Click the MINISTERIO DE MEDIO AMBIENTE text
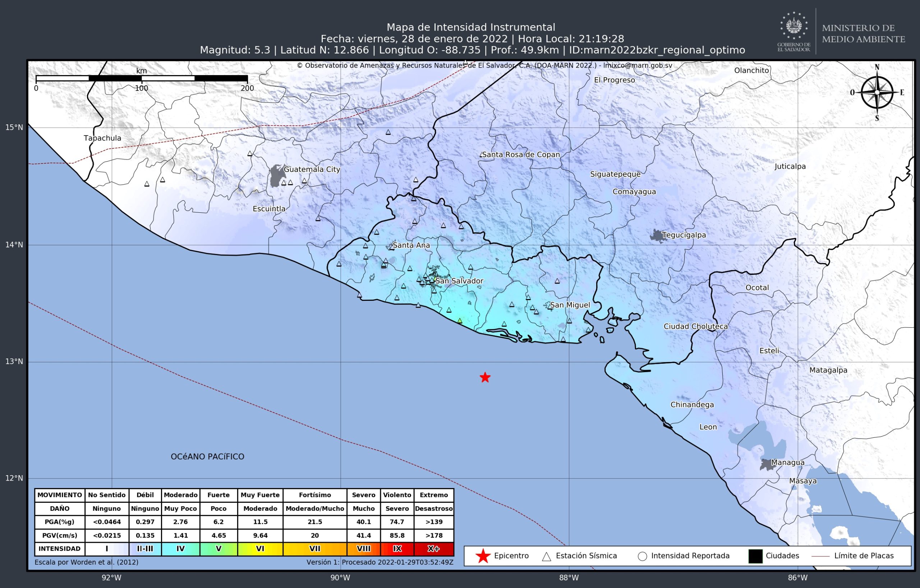This screenshot has width=920, height=588. (864, 34)
